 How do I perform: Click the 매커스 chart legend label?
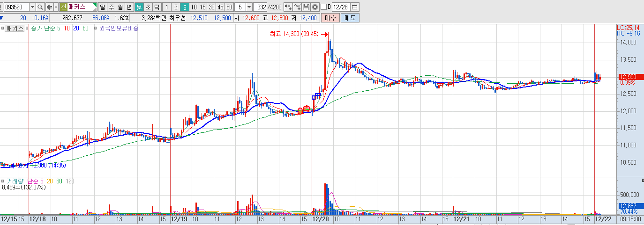click(x=15, y=28)
